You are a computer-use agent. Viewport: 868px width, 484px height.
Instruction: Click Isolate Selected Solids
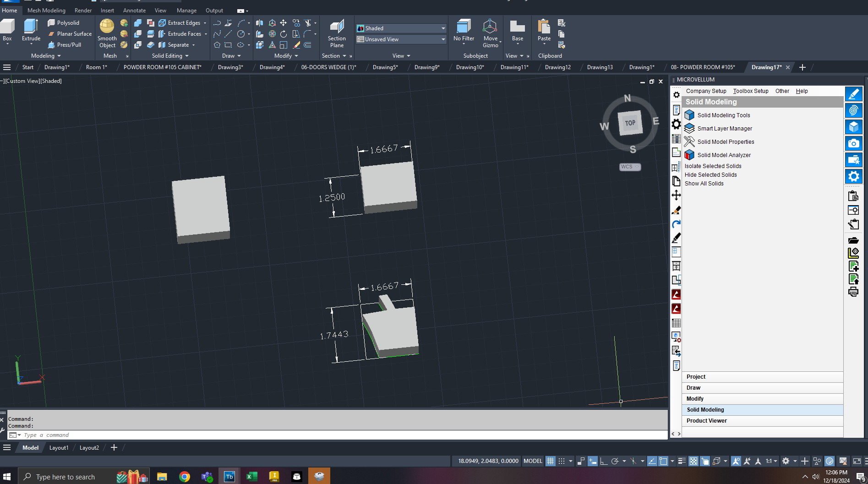(713, 166)
